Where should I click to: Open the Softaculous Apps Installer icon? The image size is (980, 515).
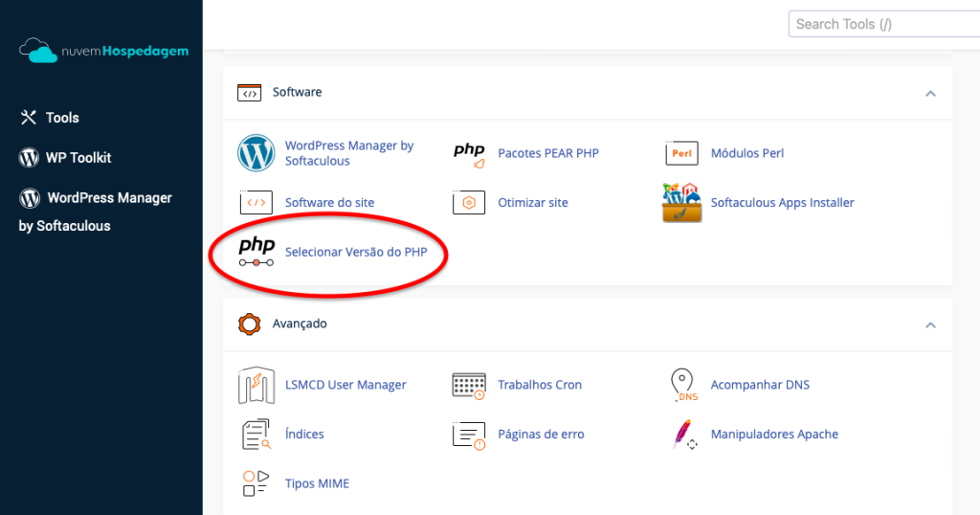click(x=681, y=203)
